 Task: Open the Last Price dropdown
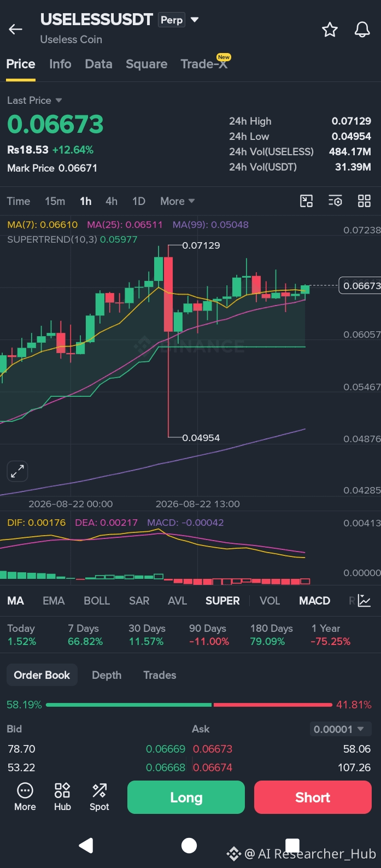coord(34,101)
